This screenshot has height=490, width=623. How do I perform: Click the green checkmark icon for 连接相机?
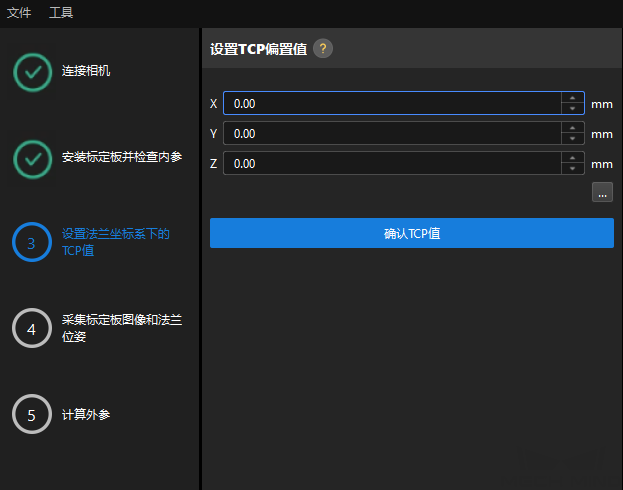pyautogui.click(x=32, y=72)
